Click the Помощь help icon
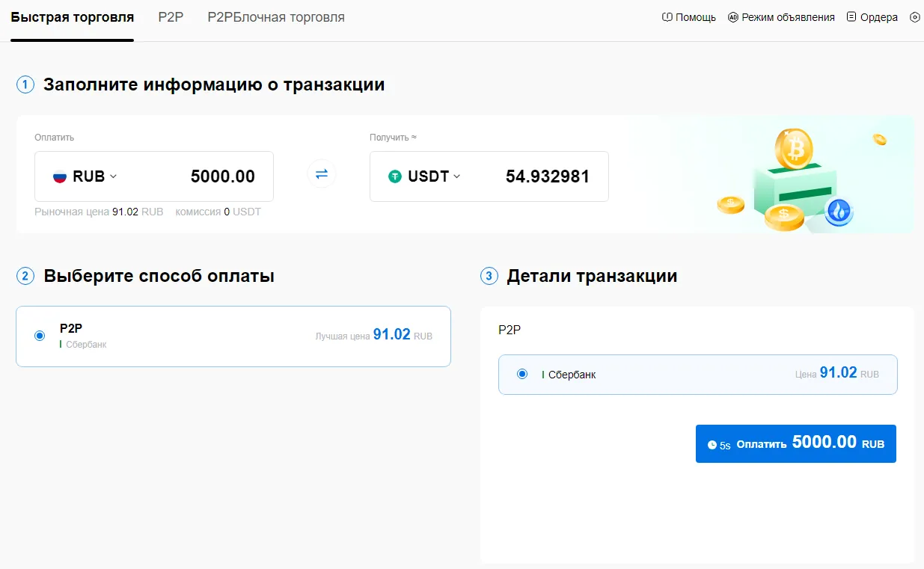 [x=667, y=16]
